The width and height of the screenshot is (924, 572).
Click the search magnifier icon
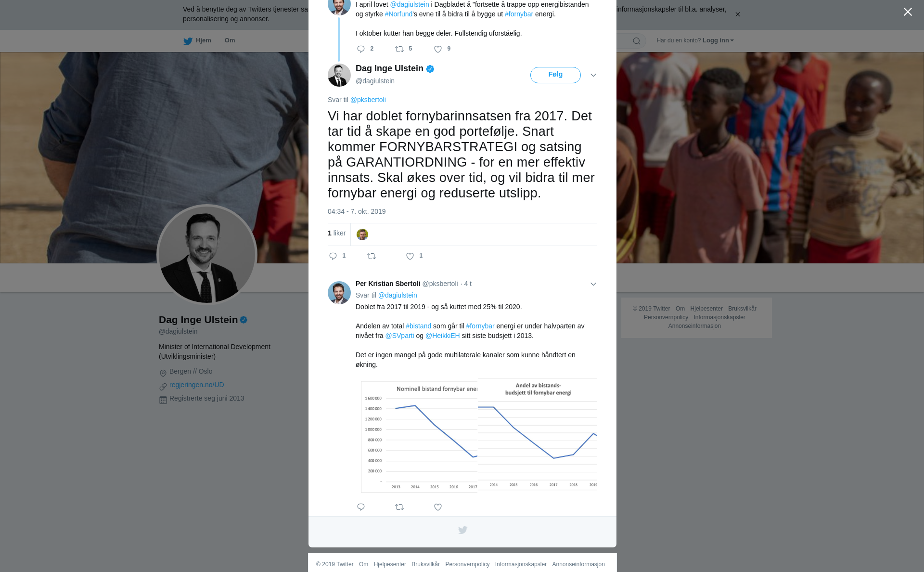637,41
